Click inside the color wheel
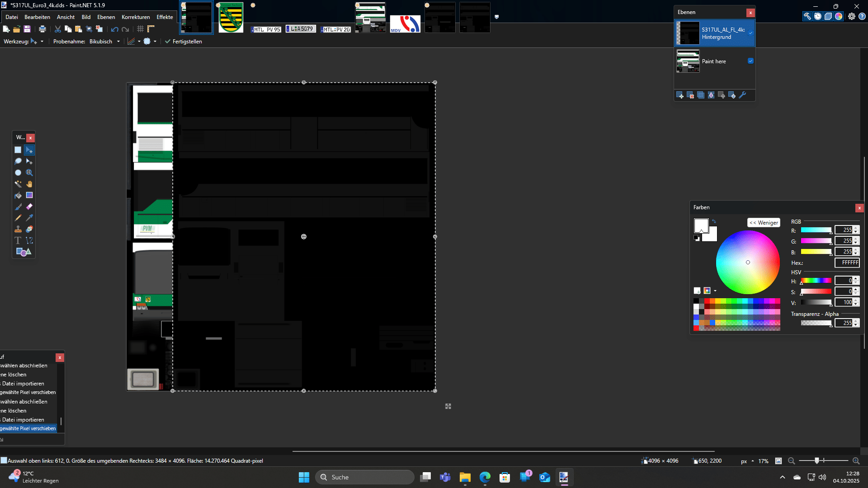The height and width of the screenshot is (488, 868). tap(748, 263)
